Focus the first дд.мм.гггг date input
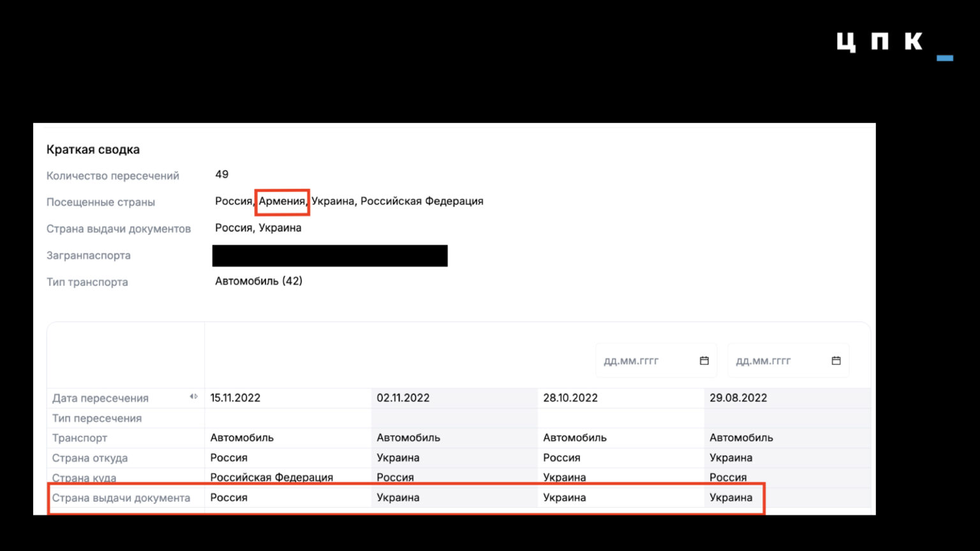 (x=657, y=361)
